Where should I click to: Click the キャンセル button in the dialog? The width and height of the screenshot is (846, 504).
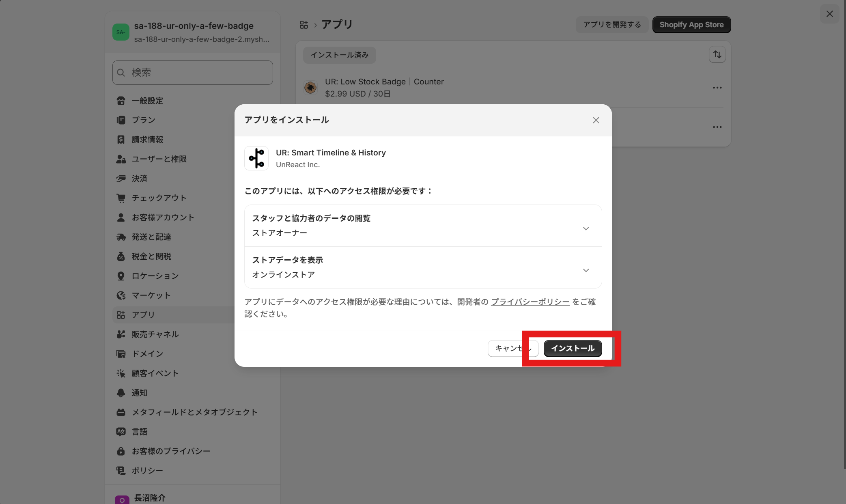click(513, 348)
